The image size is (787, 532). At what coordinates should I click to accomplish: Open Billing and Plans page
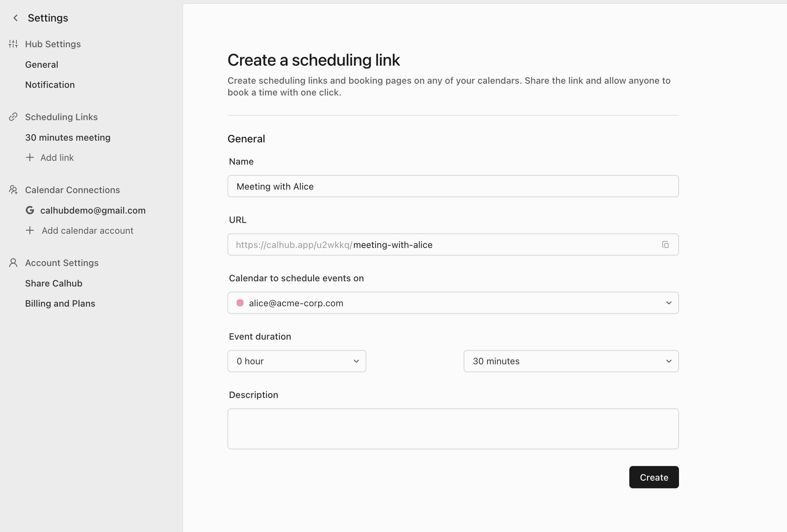60,304
